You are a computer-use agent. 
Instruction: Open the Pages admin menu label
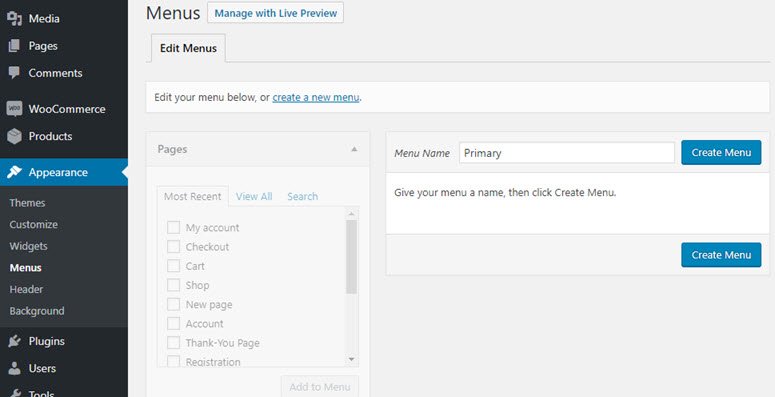(43, 46)
